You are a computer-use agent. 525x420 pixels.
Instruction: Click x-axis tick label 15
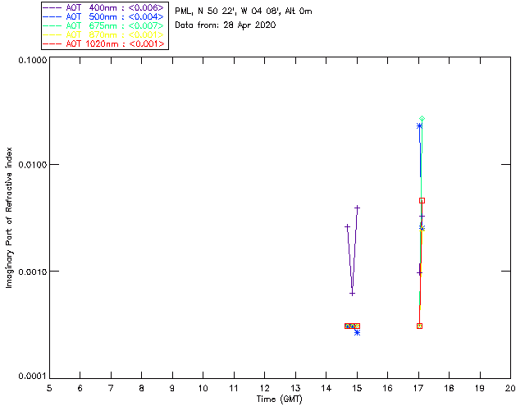357,388
